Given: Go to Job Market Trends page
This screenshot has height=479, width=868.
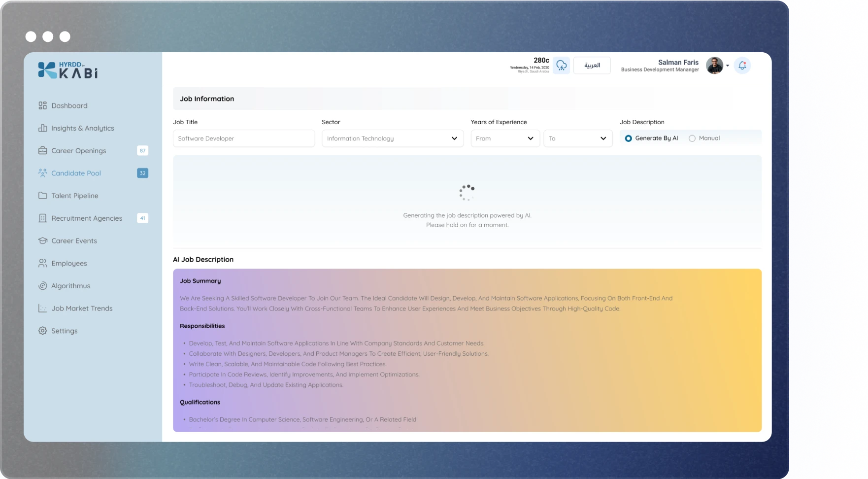Looking at the screenshot, I should (82, 308).
